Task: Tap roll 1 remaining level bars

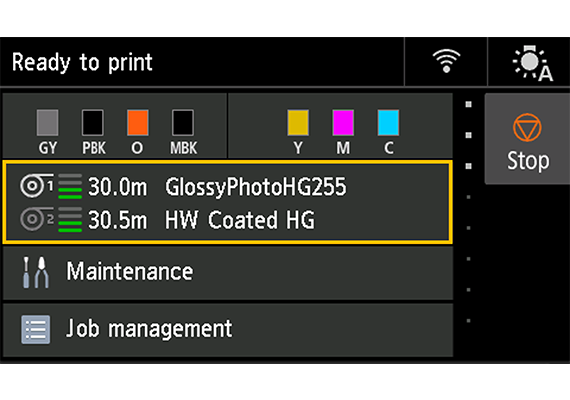Action: click(x=70, y=186)
